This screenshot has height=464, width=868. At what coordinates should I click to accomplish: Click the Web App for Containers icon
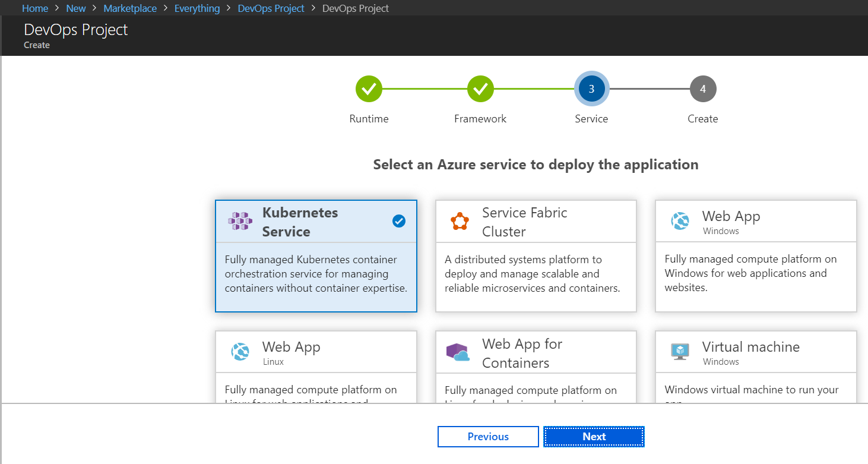coord(458,352)
